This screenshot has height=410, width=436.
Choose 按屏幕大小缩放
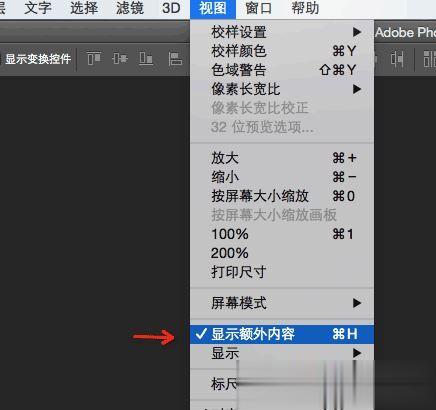[282, 196]
